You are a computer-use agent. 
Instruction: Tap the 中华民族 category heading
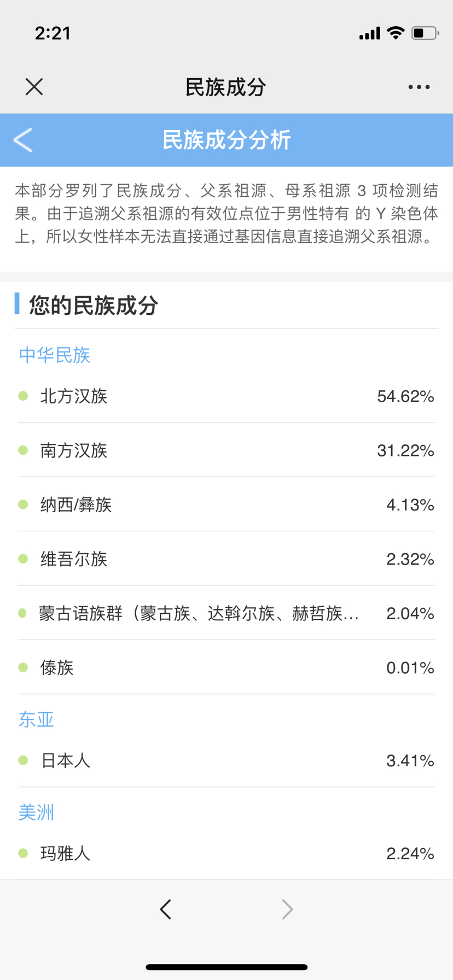point(54,355)
